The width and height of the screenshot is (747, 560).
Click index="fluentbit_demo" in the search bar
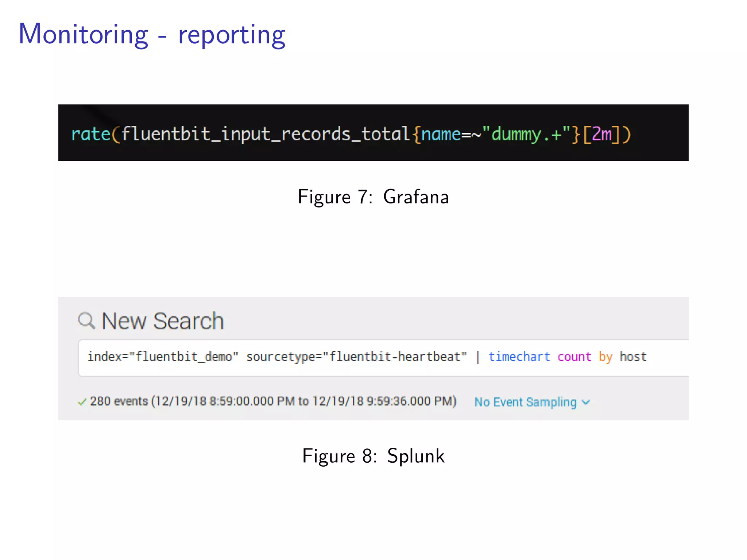click(x=163, y=357)
